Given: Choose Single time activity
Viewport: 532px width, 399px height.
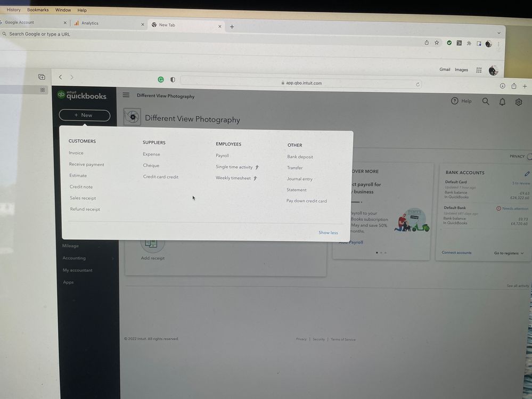Looking at the screenshot, I should coord(234,167).
